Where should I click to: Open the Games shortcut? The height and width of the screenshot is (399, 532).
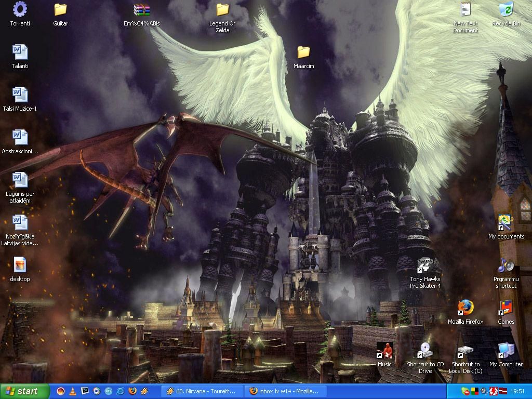[506, 312]
